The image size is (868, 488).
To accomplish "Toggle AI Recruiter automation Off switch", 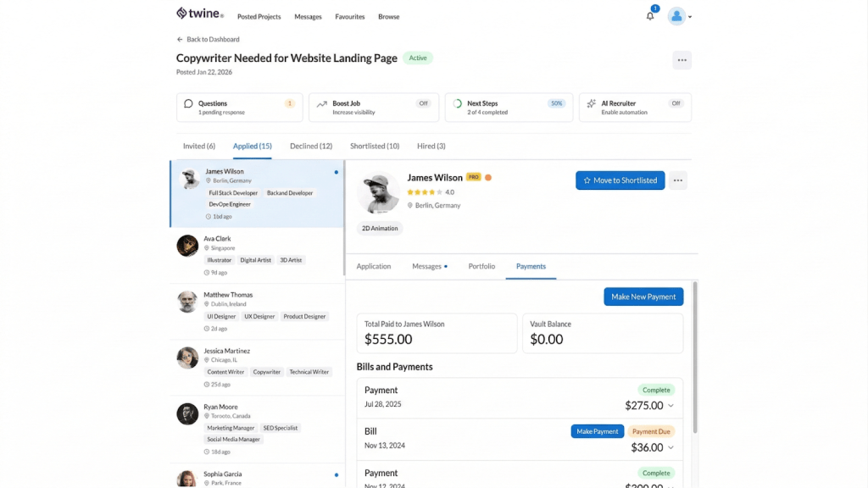I will tap(676, 103).
